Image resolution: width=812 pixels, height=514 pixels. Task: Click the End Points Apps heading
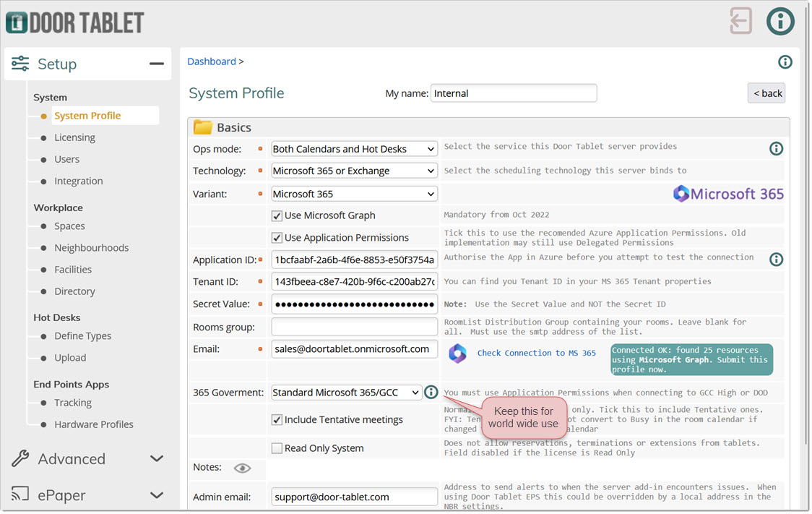[x=71, y=385]
